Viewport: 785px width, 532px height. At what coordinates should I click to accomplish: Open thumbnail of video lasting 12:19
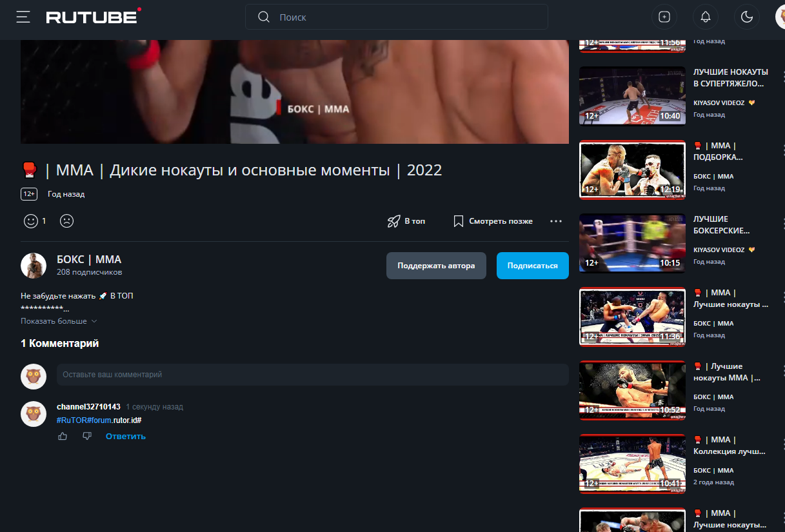(x=632, y=170)
